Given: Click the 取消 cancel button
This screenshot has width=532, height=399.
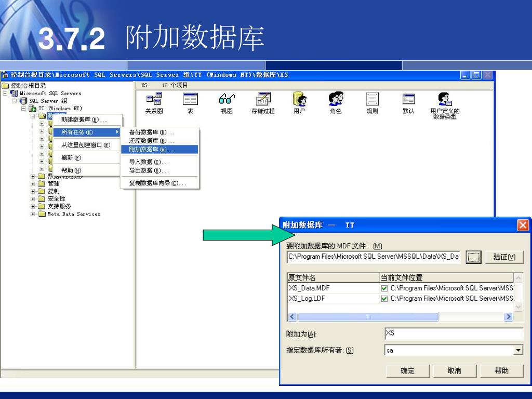Looking at the screenshot, I should [455, 371].
